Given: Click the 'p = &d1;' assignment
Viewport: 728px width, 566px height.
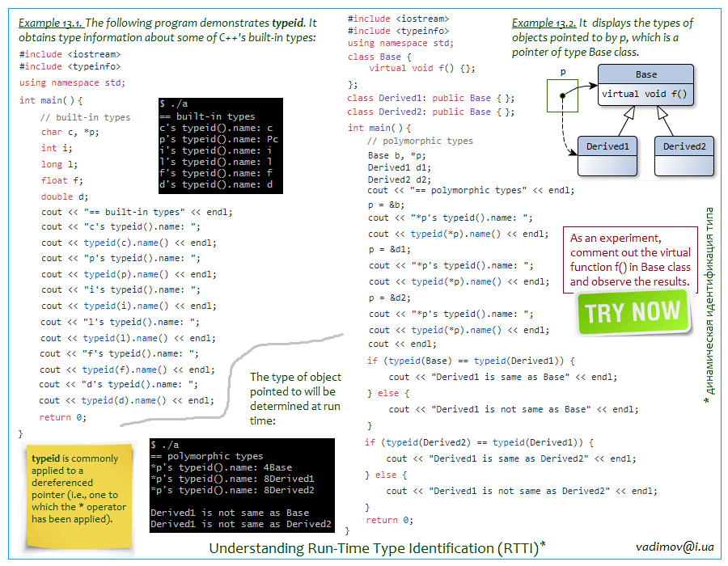Looking at the screenshot, I should pyautogui.click(x=390, y=249).
